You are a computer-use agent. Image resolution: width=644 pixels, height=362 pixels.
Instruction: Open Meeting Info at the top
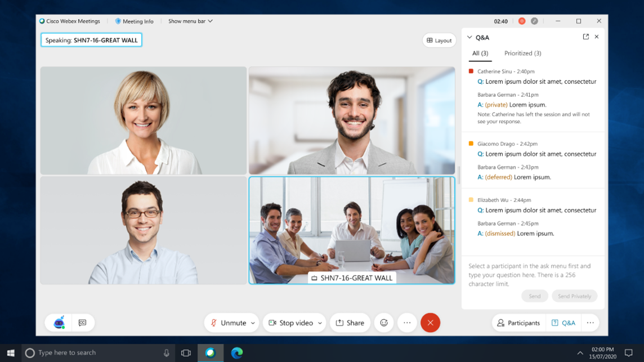pos(134,21)
